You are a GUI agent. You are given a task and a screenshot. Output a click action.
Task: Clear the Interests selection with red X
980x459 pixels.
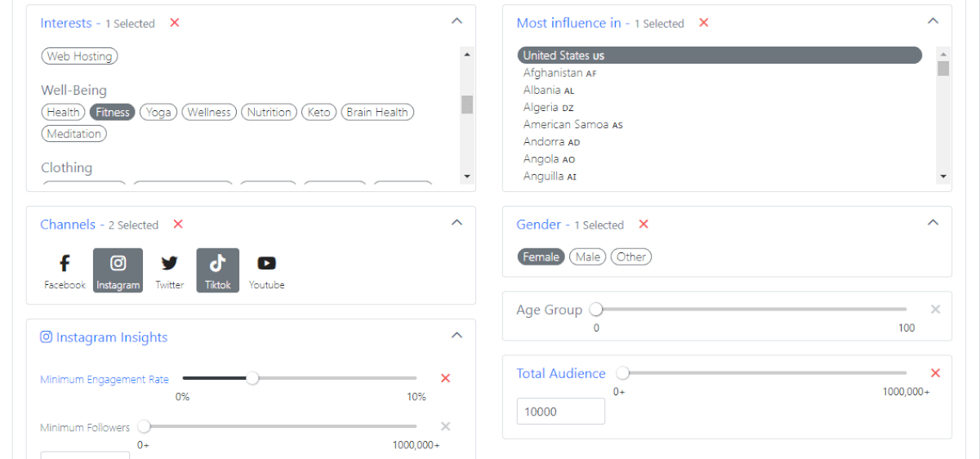coord(175,23)
